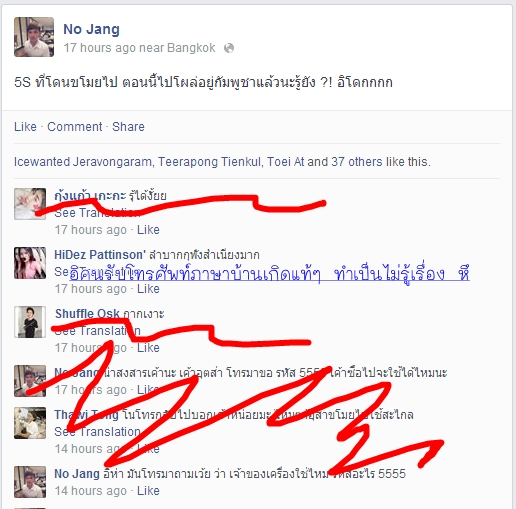Open HiDez Pattinson' profile name
This screenshot has height=509, width=516.
(100, 255)
